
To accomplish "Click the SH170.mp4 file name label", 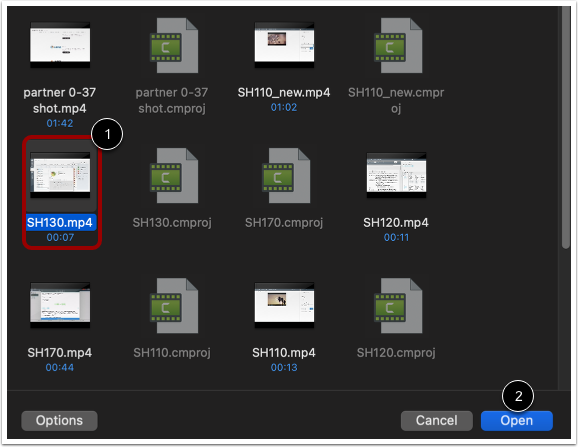I will pyautogui.click(x=60, y=353).
